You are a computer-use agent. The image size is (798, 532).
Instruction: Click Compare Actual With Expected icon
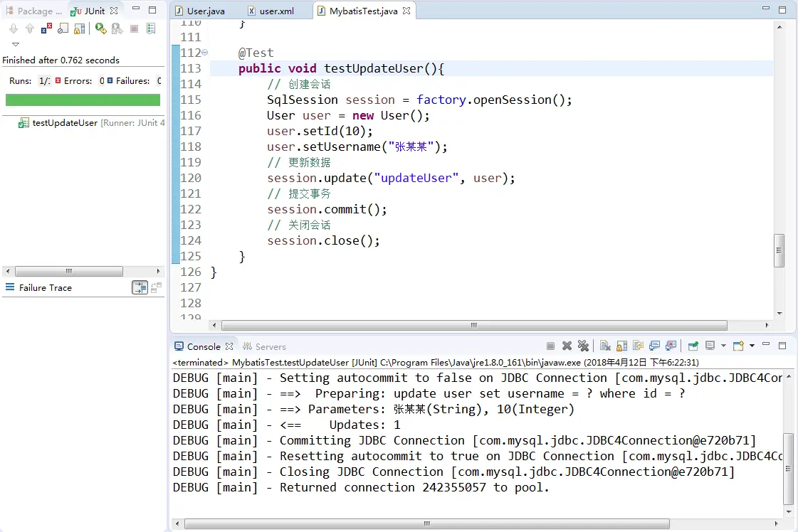(156, 287)
